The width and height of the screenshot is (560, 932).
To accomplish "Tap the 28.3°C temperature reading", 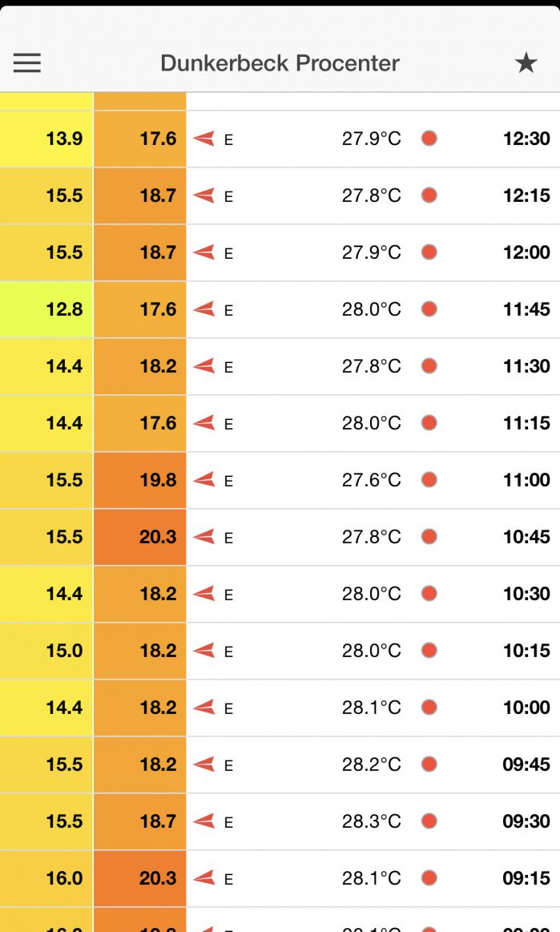I will click(x=371, y=821).
